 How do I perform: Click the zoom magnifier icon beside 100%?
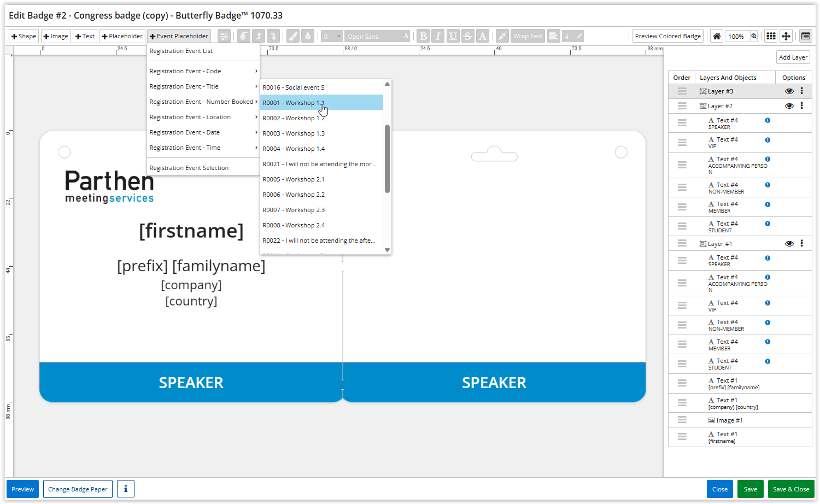tap(754, 36)
